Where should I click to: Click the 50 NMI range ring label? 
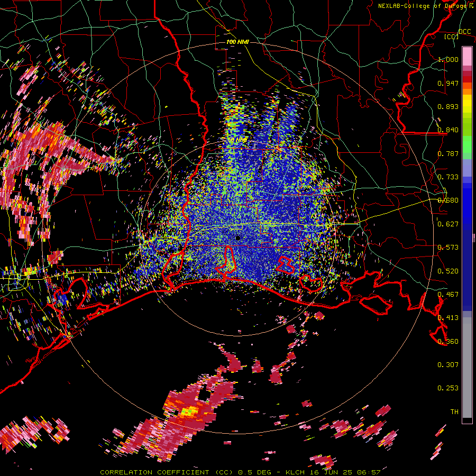[237, 140]
